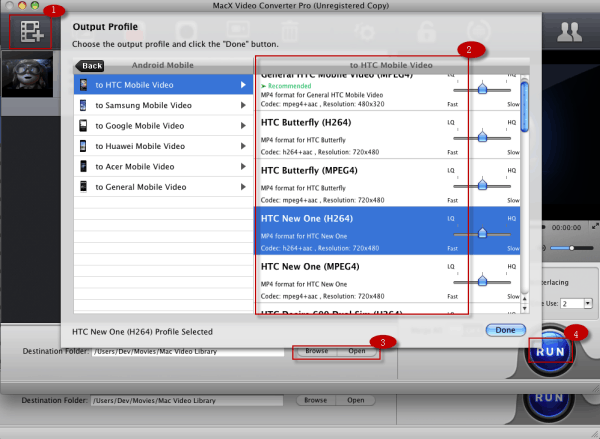Expand to HTC Mobile Video arrow

[x=243, y=85]
